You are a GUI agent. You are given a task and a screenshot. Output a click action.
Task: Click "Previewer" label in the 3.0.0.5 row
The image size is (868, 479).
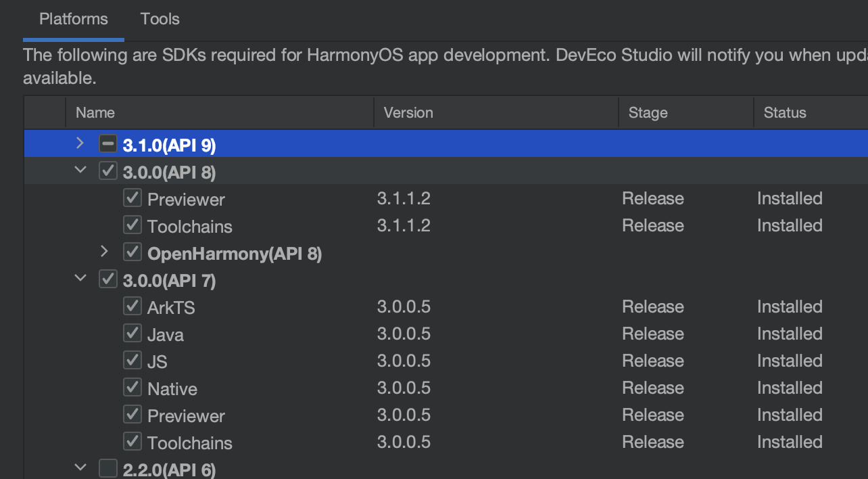(186, 415)
